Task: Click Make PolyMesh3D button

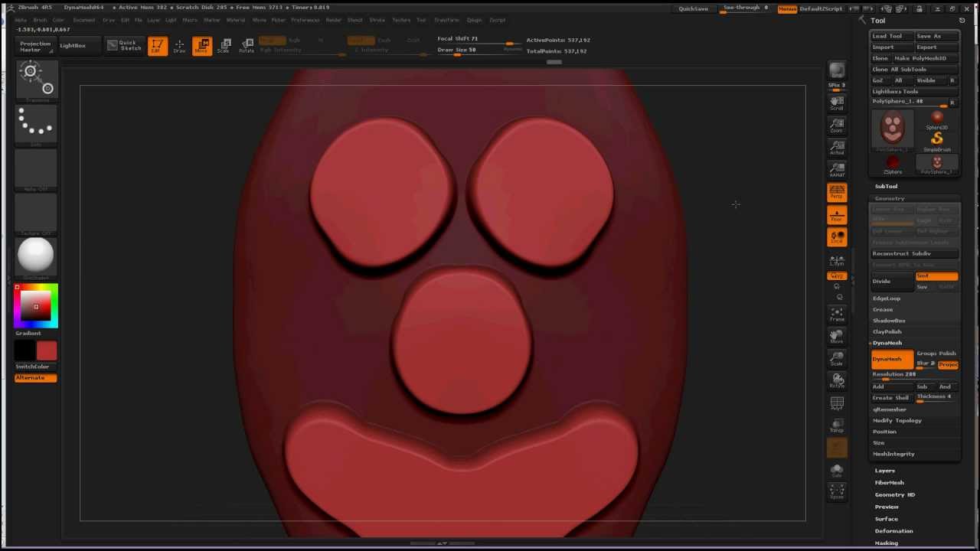Action: click(x=926, y=58)
